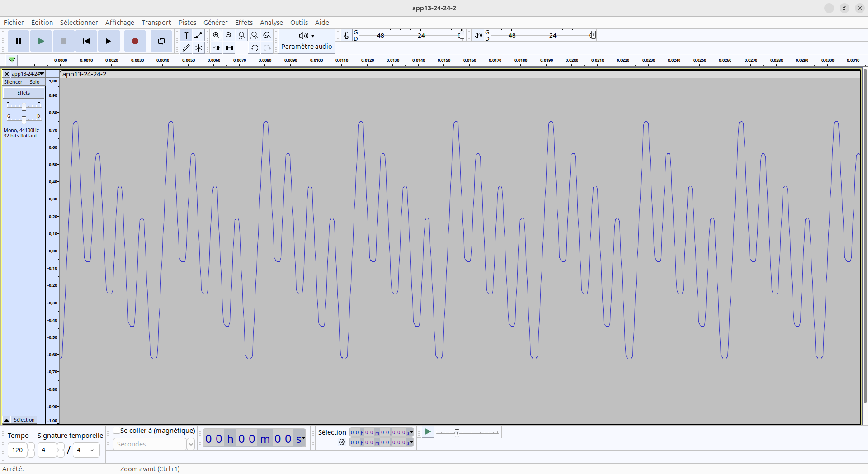Open the Effets menu
The width and height of the screenshot is (868, 474).
[x=244, y=23]
